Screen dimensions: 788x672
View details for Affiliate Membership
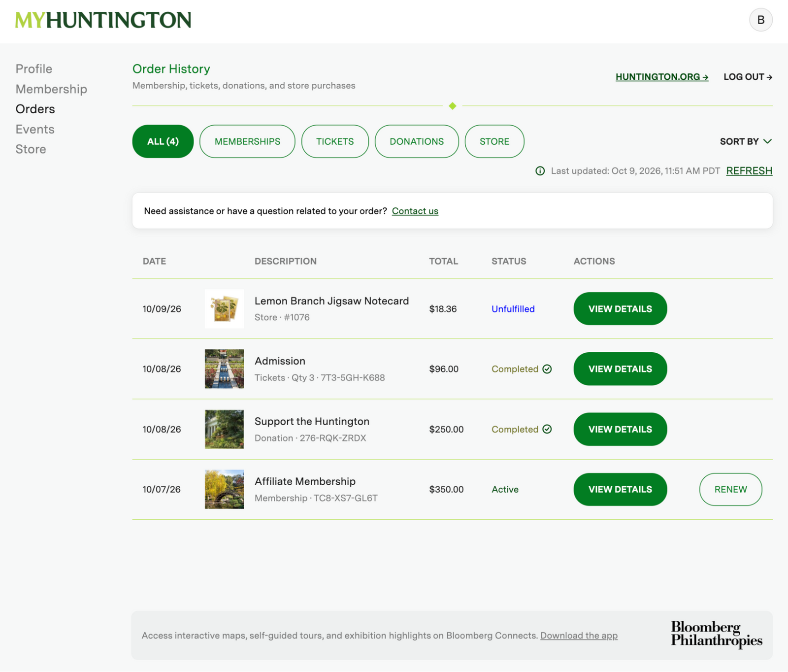click(620, 489)
